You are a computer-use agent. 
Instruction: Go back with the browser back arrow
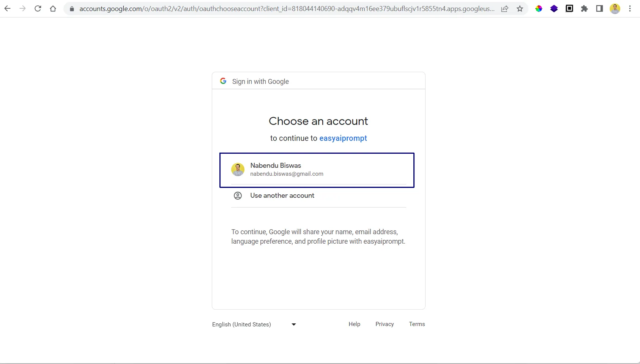(x=8, y=8)
